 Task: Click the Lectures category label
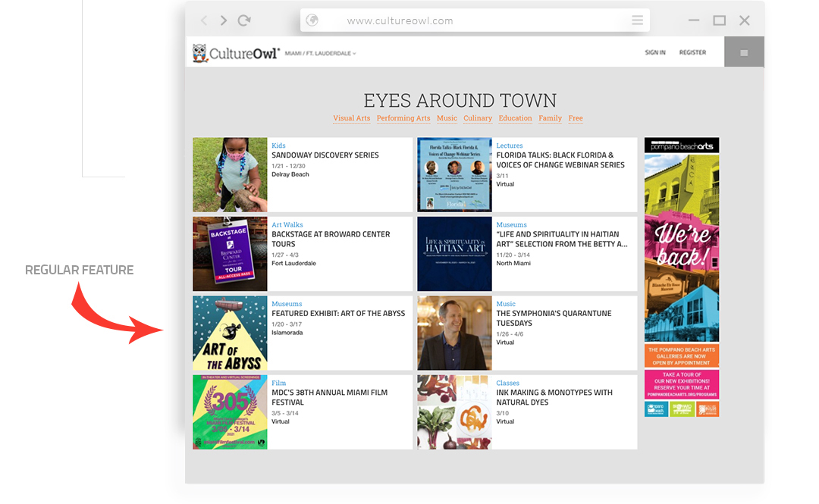click(x=510, y=146)
